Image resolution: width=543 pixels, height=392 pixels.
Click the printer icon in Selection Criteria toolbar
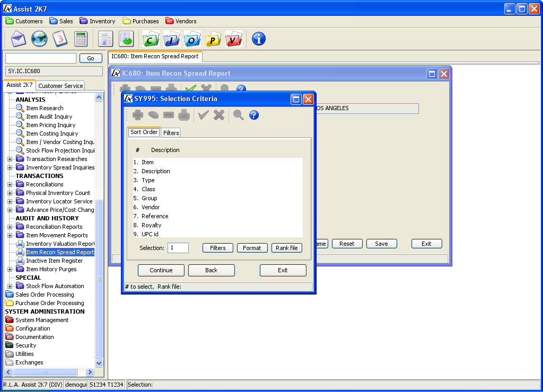(184, 115)
